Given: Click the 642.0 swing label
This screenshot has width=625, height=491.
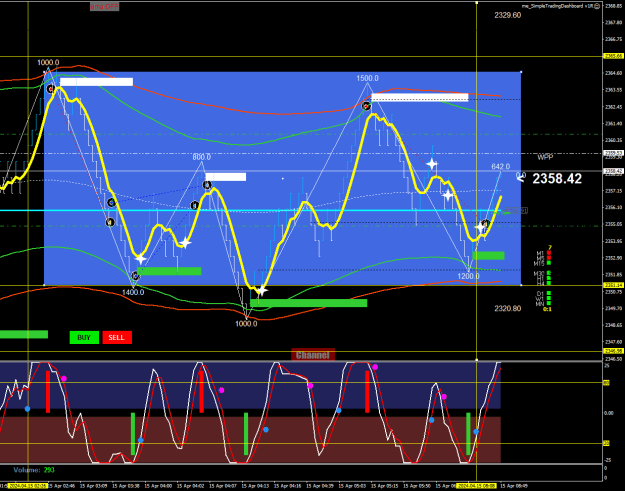Looking at the screenshot, I should click(x=501, y=167).
